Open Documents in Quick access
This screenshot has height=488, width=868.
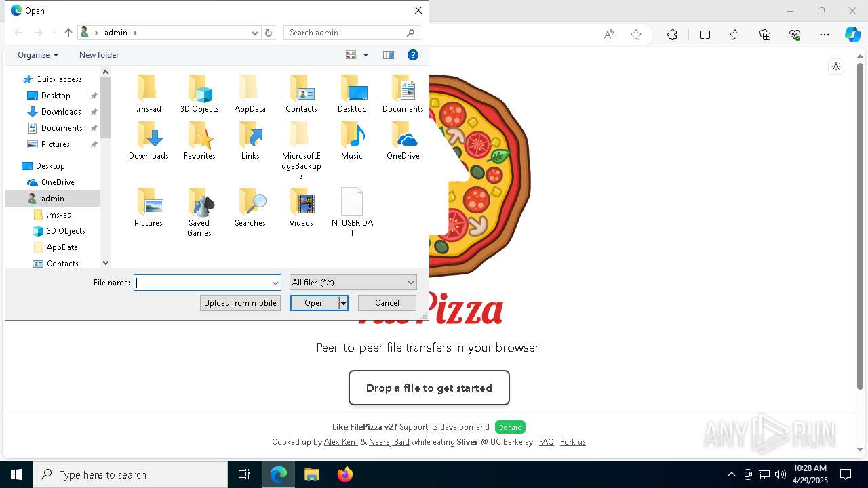(x=62, y=128)
